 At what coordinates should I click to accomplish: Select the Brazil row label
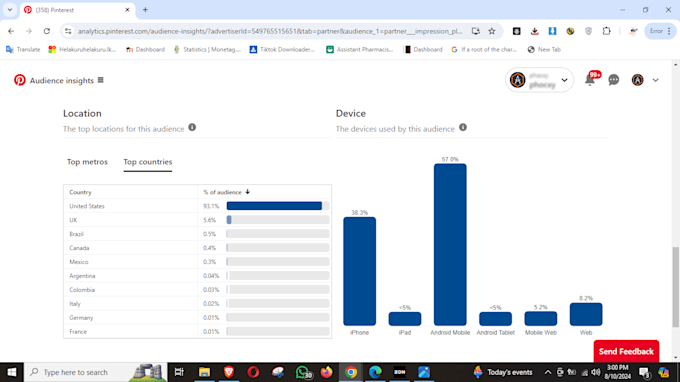click(x=76, y=234)
